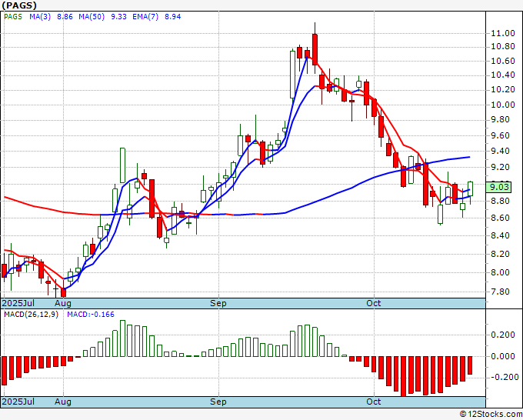Click the 10.20 price axis label
Viewport: 523px width, 420px height.
coord(503,90)
